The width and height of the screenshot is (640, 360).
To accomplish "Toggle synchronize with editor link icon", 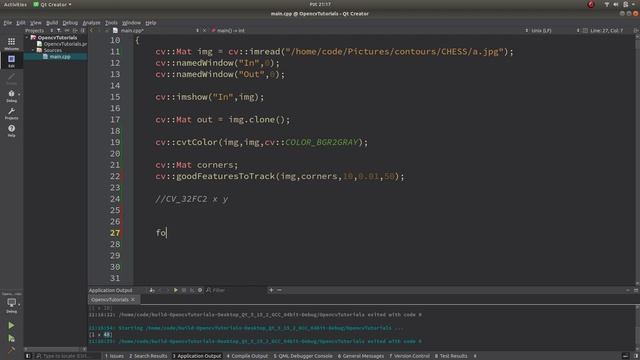I will click(67, 31).
